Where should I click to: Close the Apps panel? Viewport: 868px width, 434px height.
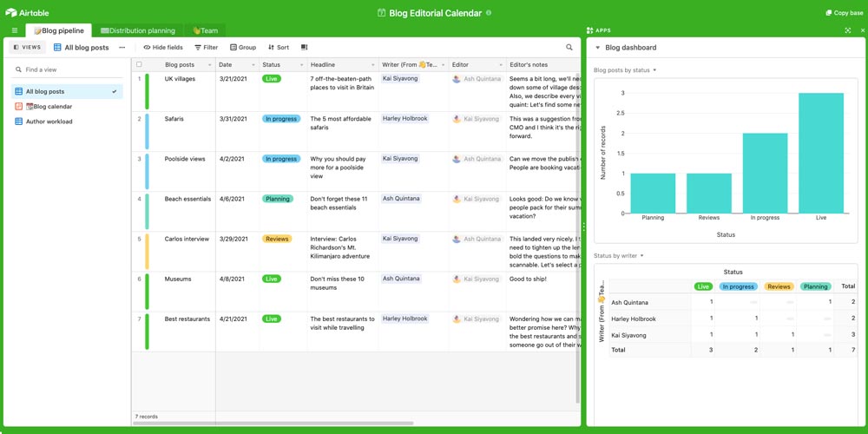click(863, 30)
